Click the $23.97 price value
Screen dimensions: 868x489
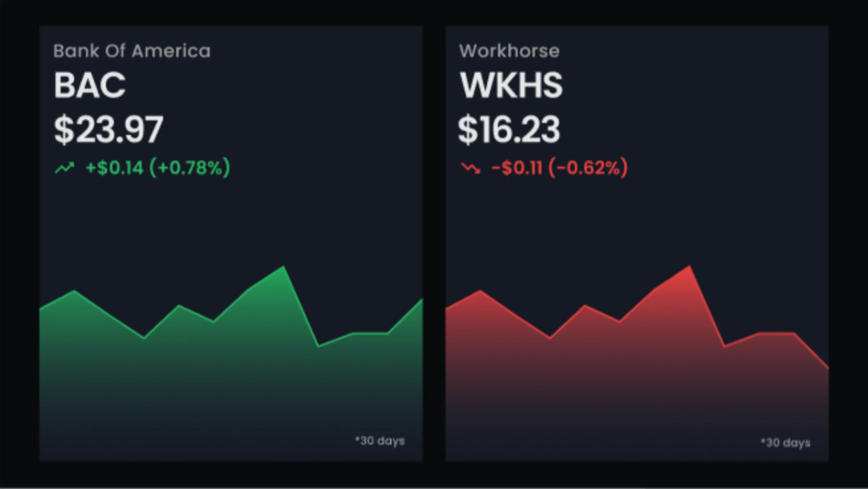click(x=108, y=130)
